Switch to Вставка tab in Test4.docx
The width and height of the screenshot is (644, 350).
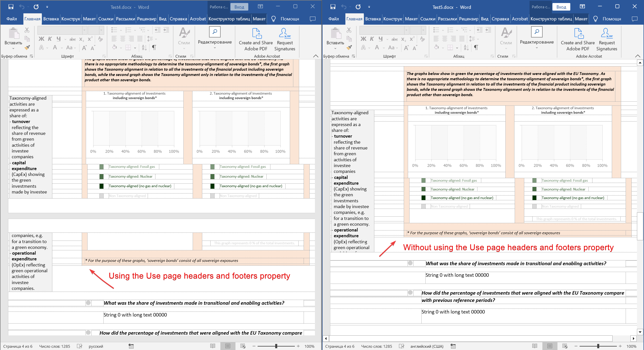(x=51, y=19)
